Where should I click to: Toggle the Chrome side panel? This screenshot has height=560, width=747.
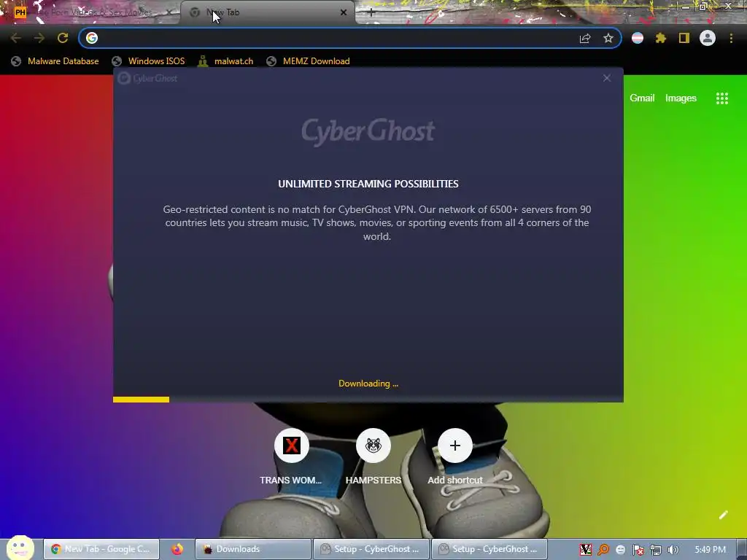click(684, 38)
